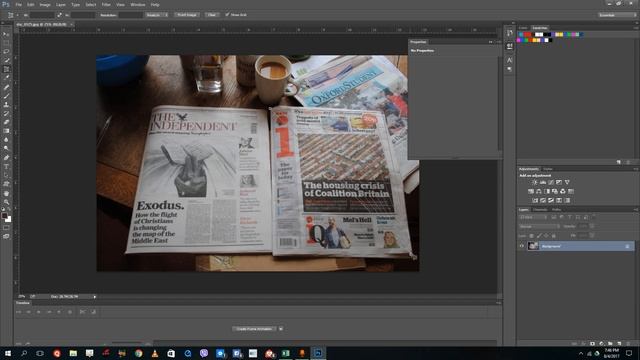Set the foreground color swatch
Image resolution: width=640 pixels, height=360 pixels.
coord(4,216)
